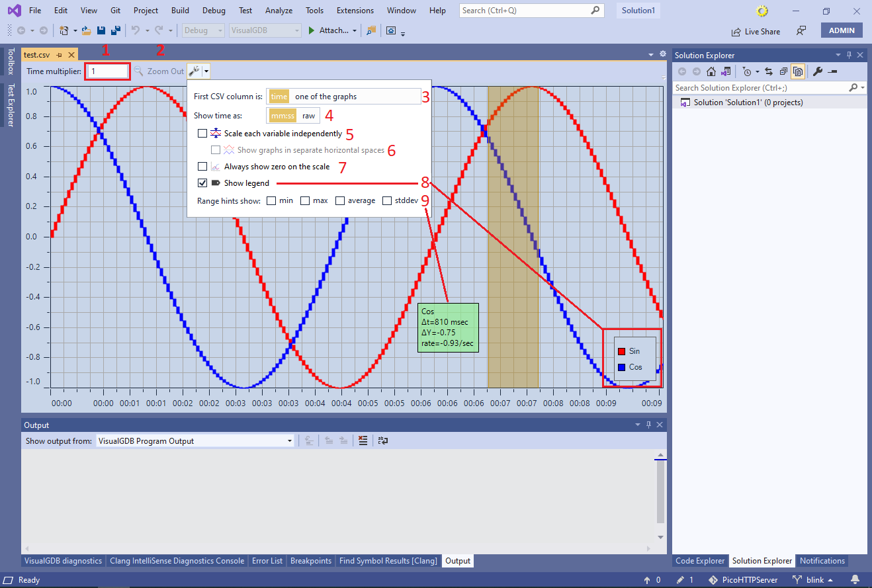Check the stddev range hint option
This screenshot has width=872, height=588.
pyautogui.click(x=386, y=200)
